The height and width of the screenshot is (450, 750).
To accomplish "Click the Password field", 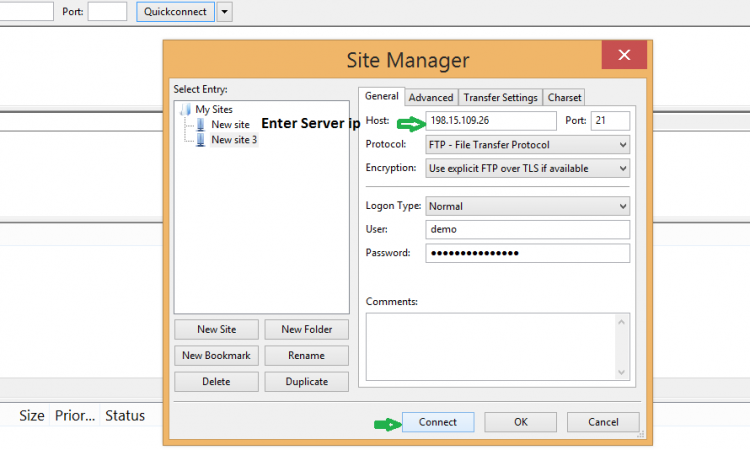I will (x=528, y=253).
